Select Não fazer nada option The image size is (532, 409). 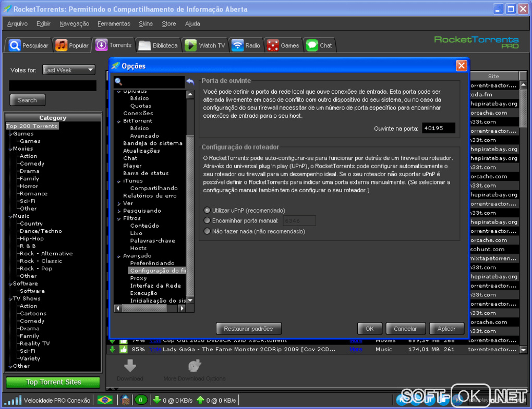point(207,231)
